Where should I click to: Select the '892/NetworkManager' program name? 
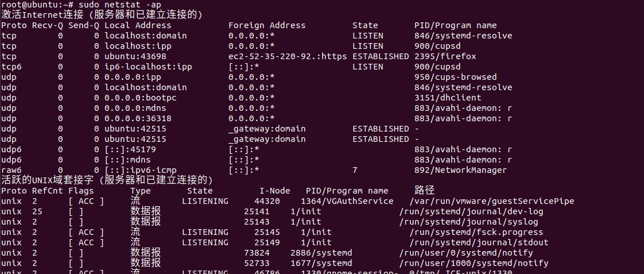[x=461, y=170]
